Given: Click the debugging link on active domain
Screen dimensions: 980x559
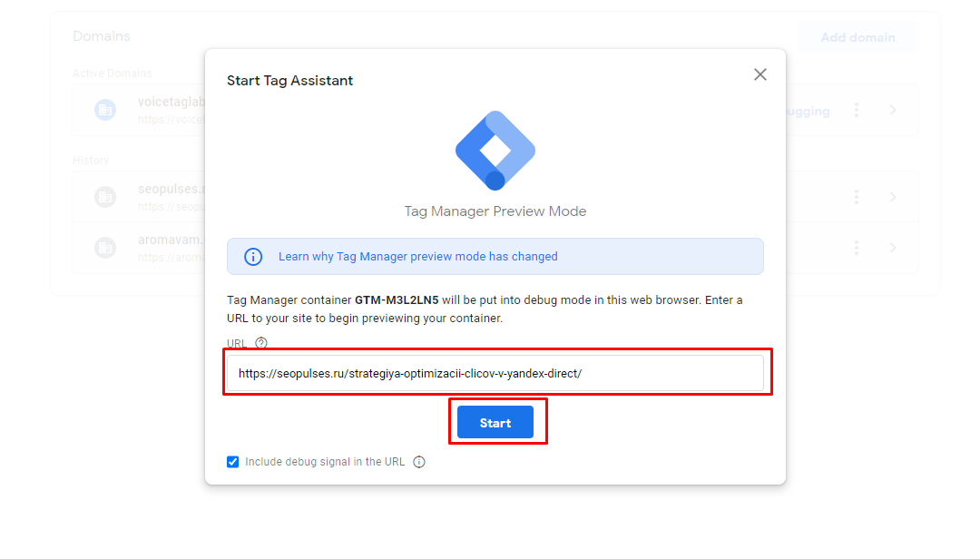Looking at the screenshot, I should click(808, 112).
